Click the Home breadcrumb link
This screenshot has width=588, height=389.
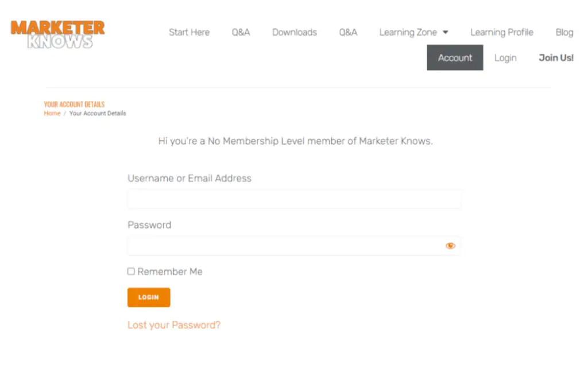[52, 114]
